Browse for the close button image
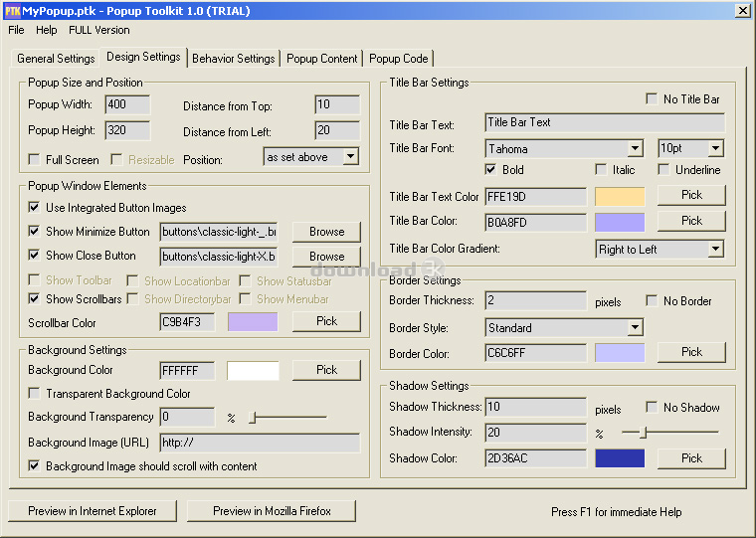The image size is (756, 538). click(326, 257)
